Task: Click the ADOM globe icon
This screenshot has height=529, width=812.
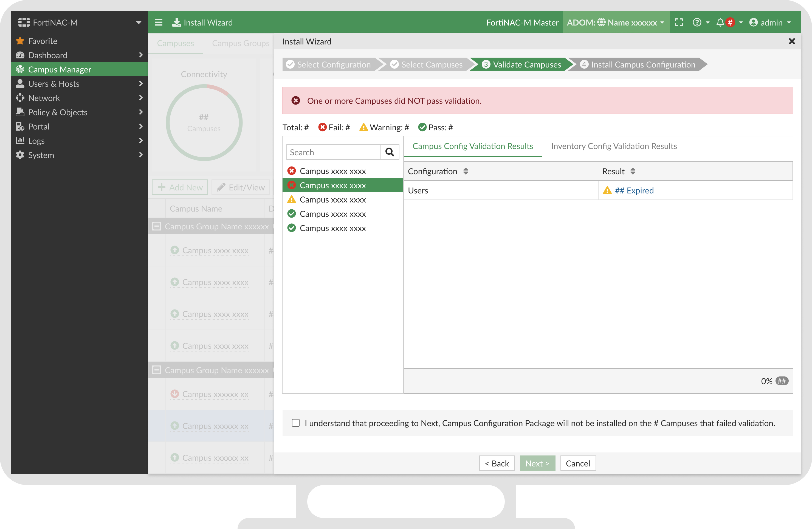Action: pyautogui.click(x=602, y=22)
